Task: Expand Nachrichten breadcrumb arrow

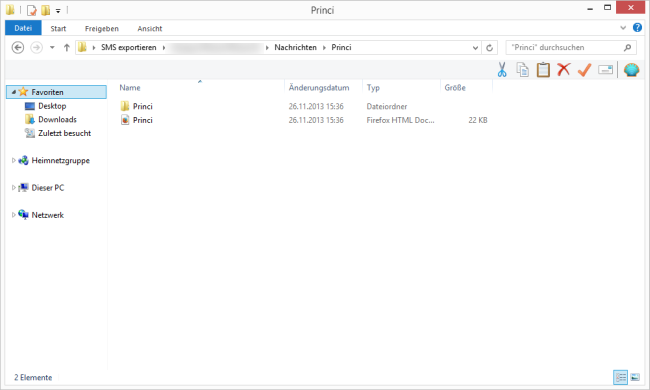Action: 324,48
